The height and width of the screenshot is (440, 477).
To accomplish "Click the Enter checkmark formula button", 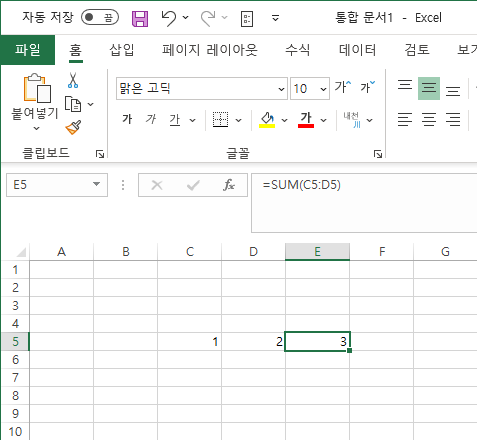I will [193, 185].
